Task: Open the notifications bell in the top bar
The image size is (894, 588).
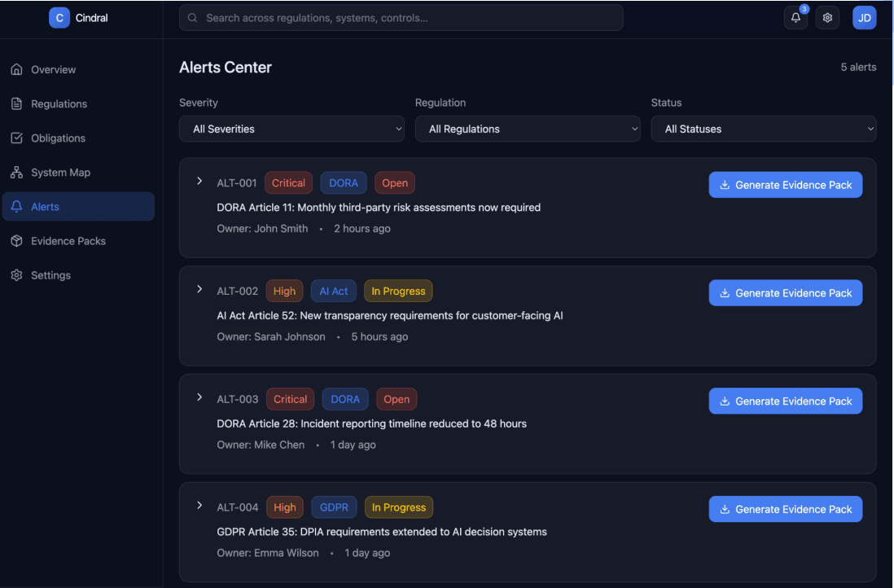Action: 795,17
